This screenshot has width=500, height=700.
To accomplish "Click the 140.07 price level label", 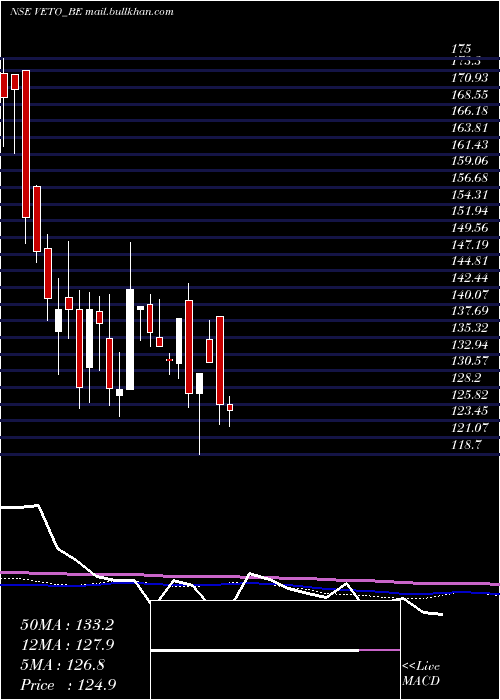I will coord(470,295).
